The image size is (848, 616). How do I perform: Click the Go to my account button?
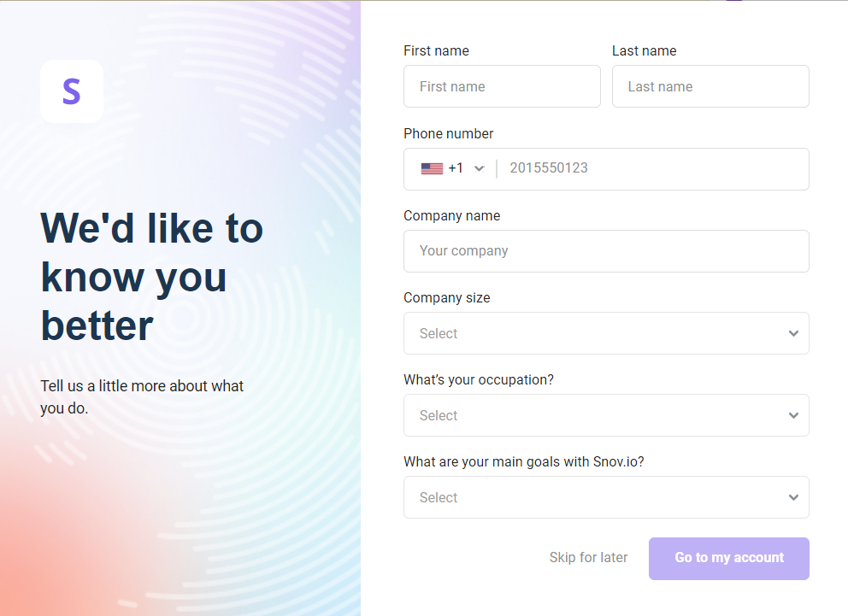pyautogui.click(x=729, y=559)
